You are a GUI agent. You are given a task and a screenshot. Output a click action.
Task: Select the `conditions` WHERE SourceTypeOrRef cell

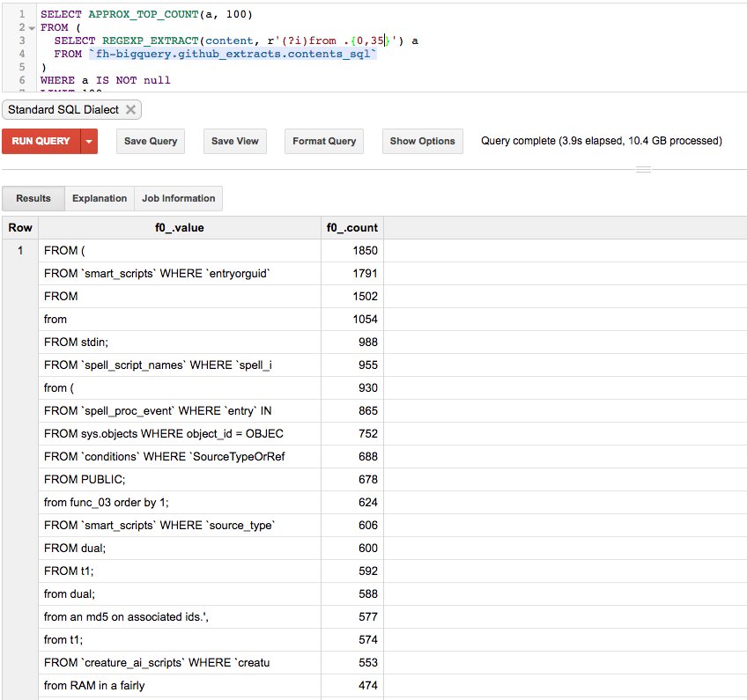[x=180, y=457]
